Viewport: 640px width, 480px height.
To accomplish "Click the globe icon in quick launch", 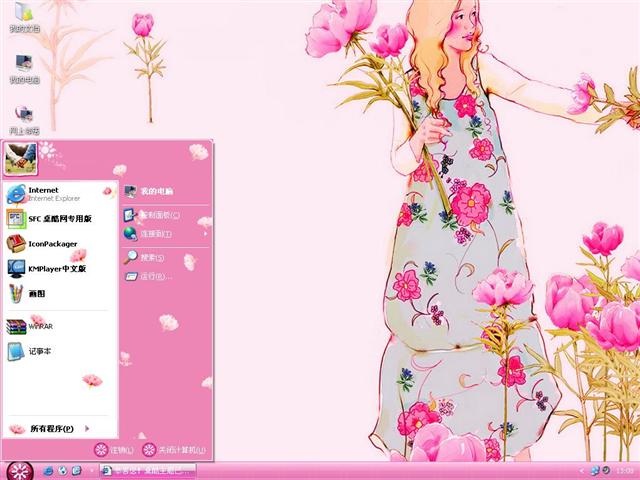I will click(62, 471).
